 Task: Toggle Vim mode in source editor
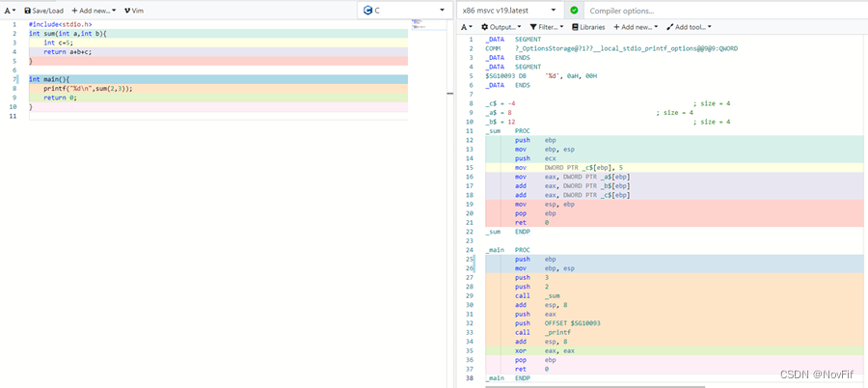click(134, 11)
